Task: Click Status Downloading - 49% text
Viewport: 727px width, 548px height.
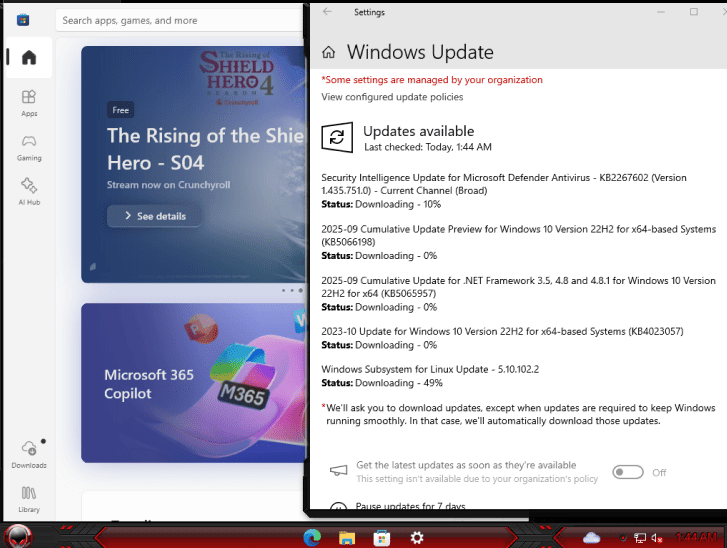Action: click(382, 383)
